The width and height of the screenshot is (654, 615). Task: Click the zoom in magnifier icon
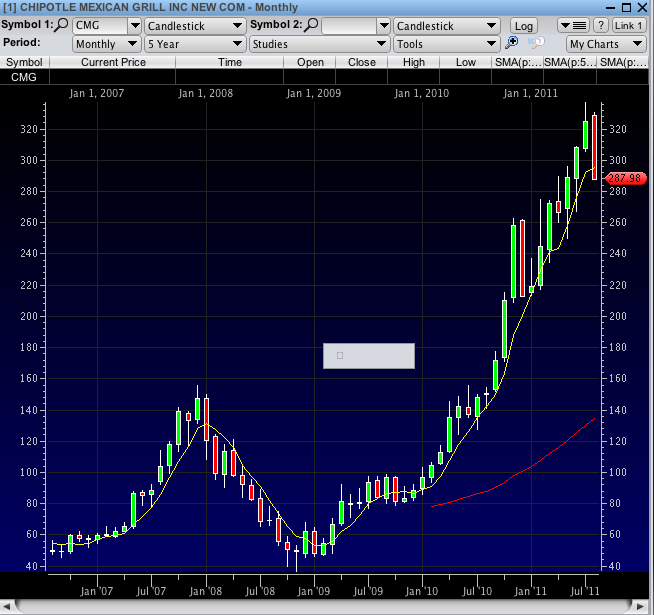(512, 43)
